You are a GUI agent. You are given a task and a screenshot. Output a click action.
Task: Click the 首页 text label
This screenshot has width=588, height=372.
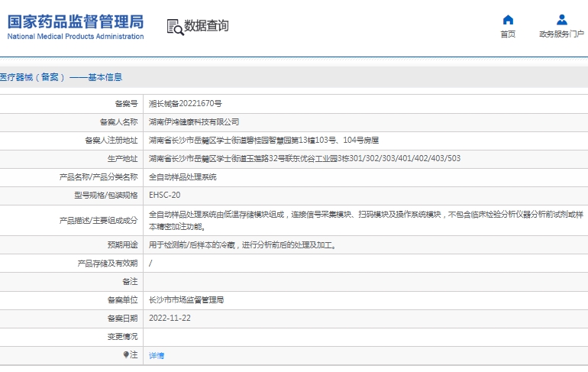click(508, 34)
